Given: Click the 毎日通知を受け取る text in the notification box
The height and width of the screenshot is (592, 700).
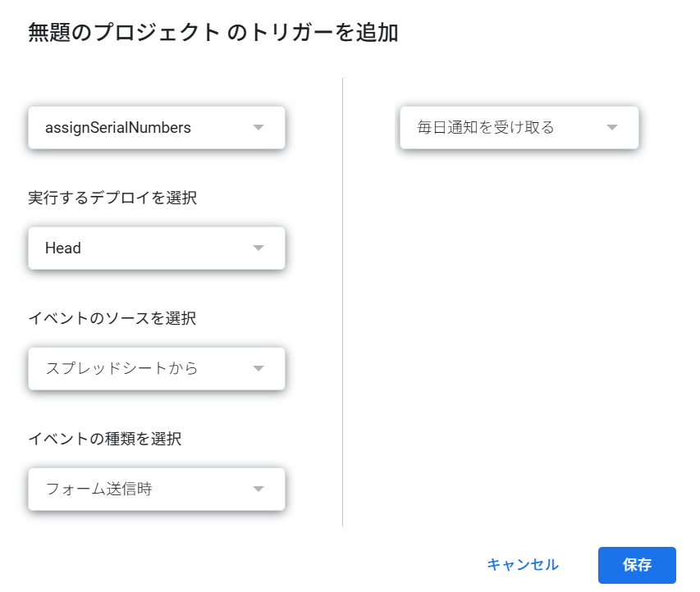Looking at the screenshot, I should [486, 128].
